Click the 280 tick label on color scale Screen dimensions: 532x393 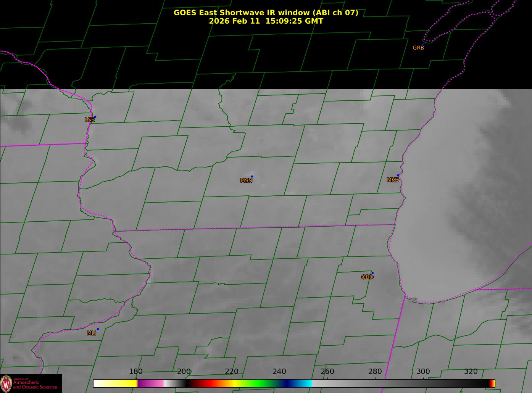coord(375,372)
